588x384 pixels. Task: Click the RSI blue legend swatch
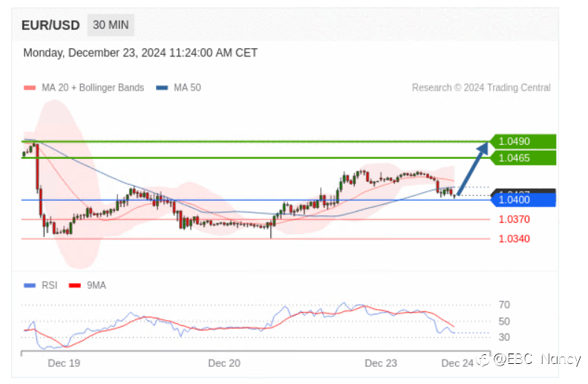(30, 286)
